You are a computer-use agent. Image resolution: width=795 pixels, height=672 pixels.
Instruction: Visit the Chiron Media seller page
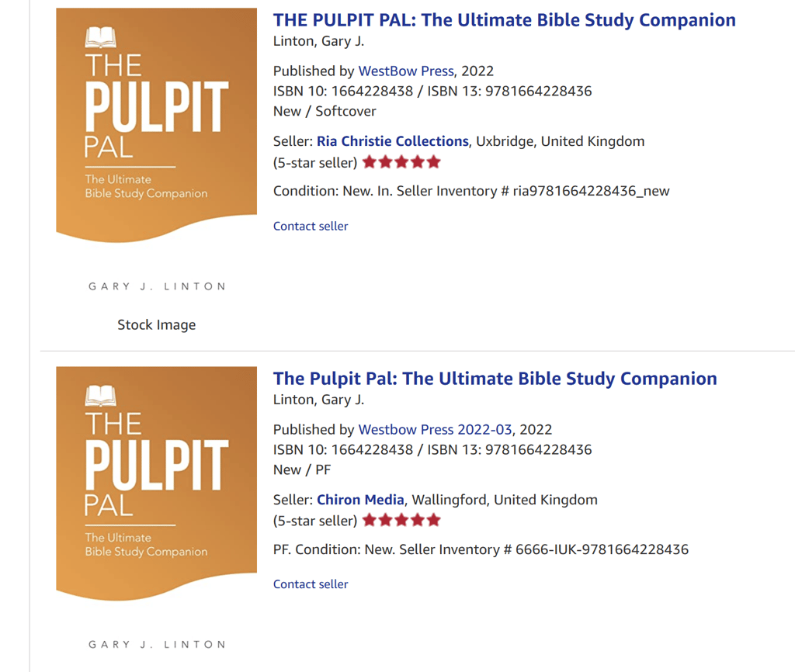360,500
